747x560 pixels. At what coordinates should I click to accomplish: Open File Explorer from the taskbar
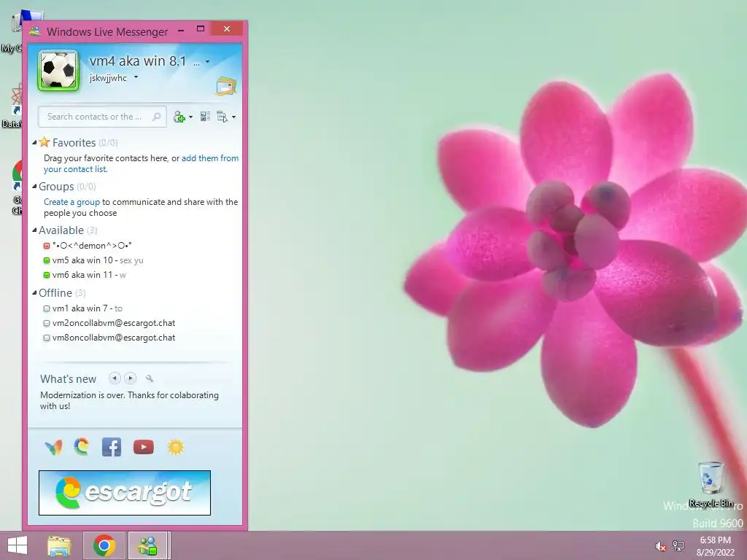pos(59,546)
